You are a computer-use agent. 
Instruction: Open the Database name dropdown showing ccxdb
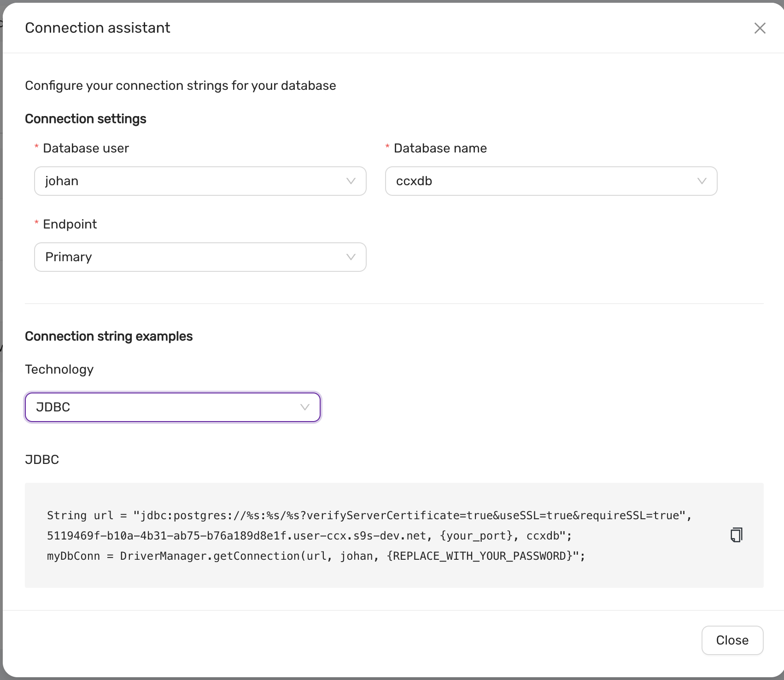tap(551, 181)
